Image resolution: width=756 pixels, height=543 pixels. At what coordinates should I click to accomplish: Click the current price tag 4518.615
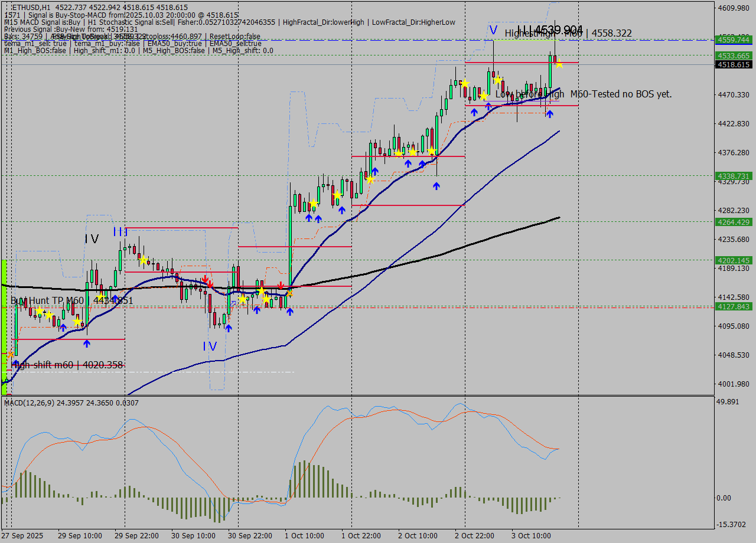733,65
